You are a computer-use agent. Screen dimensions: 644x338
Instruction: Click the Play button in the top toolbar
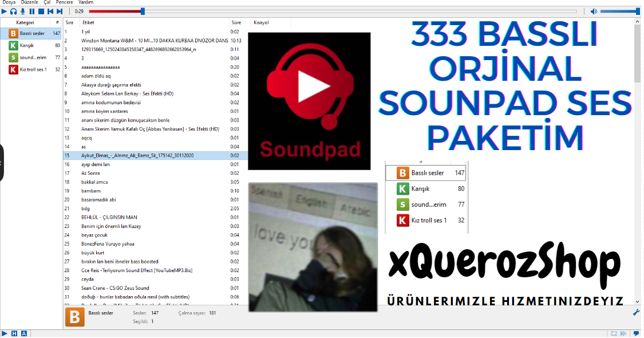[x=5, y=11]
